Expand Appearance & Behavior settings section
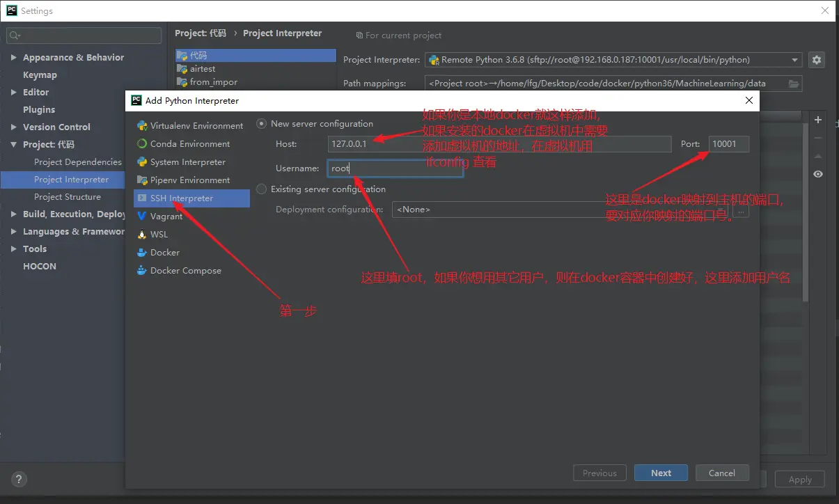This screenshot has height=504, width=839. tap(14, 58)
